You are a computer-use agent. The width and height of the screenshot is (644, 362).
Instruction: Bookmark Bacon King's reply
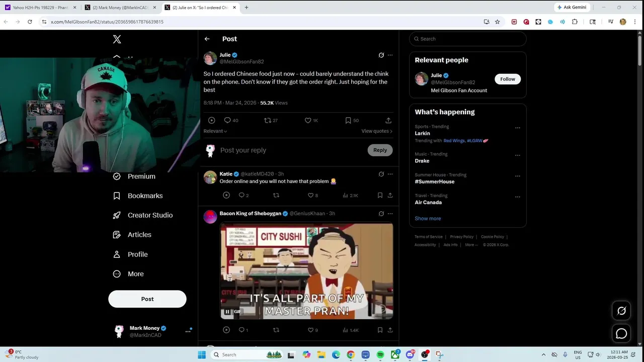pos(380,330)
